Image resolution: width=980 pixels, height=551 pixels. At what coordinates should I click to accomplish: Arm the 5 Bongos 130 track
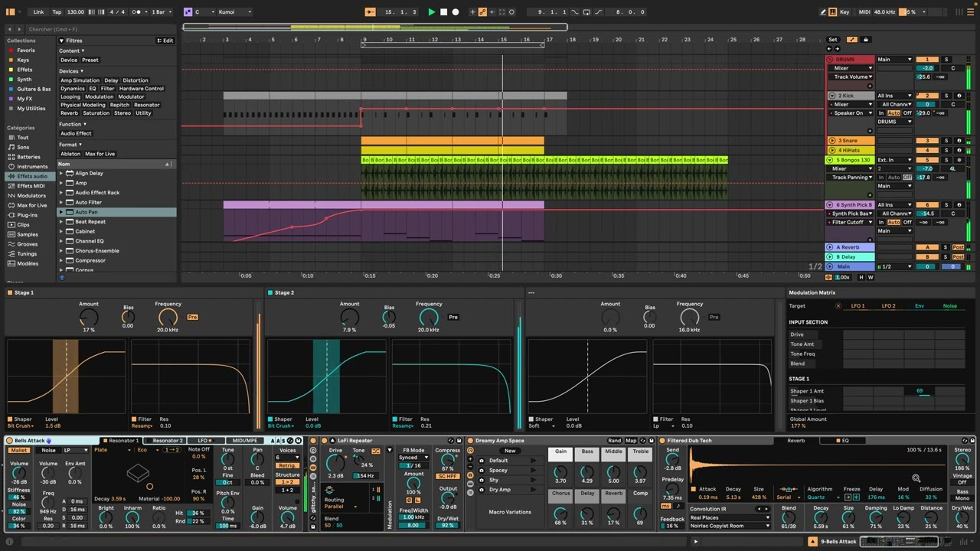pos(959,160)
